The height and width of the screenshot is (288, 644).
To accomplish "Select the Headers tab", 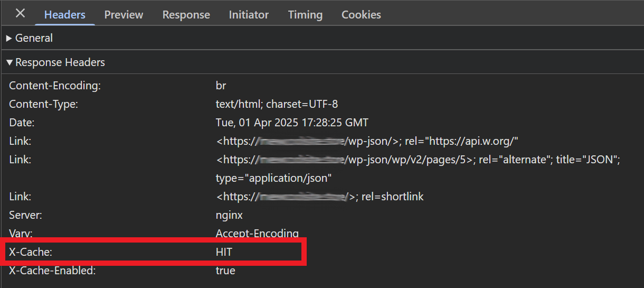I will pos(65,15).
